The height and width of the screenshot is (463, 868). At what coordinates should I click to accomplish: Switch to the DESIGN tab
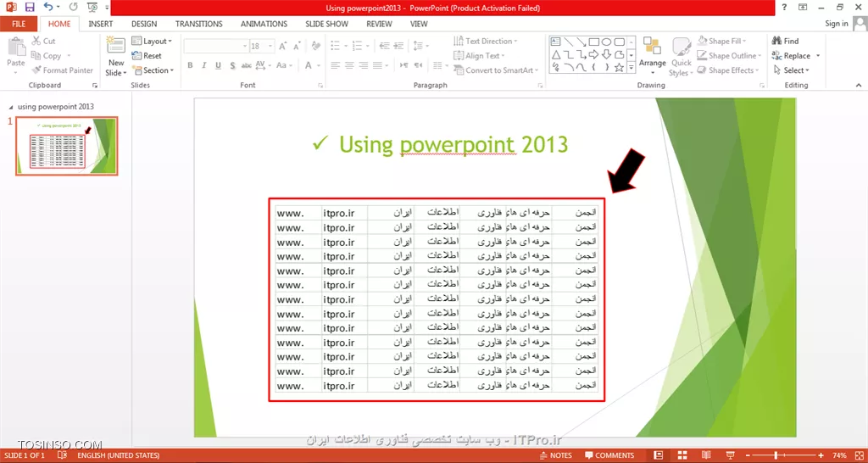click(x=144, y=24)
